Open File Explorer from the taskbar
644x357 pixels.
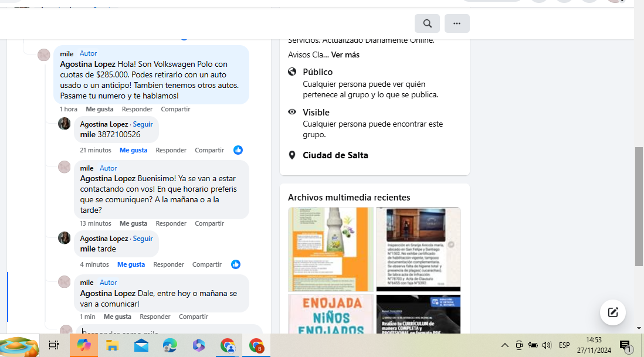point(112,345)
